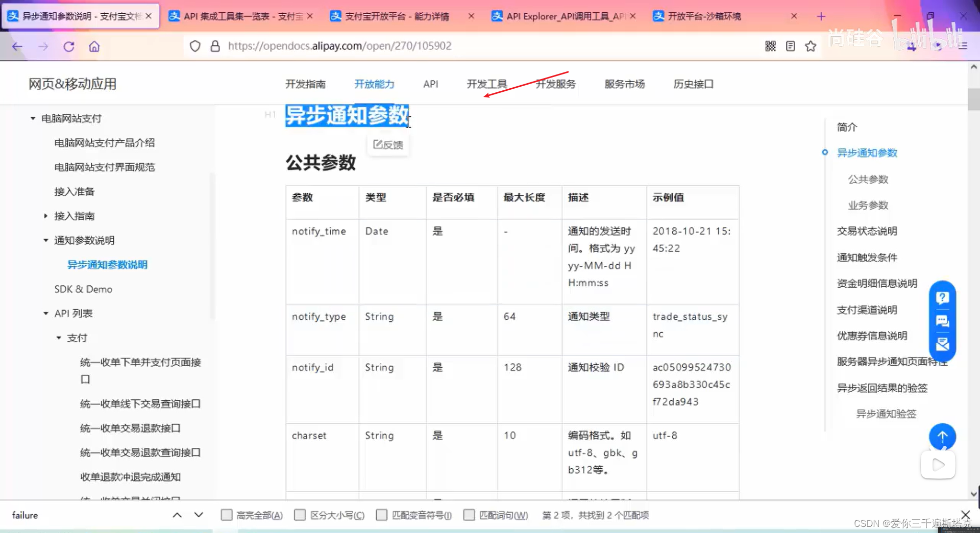
Task: Collapse the 支付 tree node
Action: tap(59, 338)
